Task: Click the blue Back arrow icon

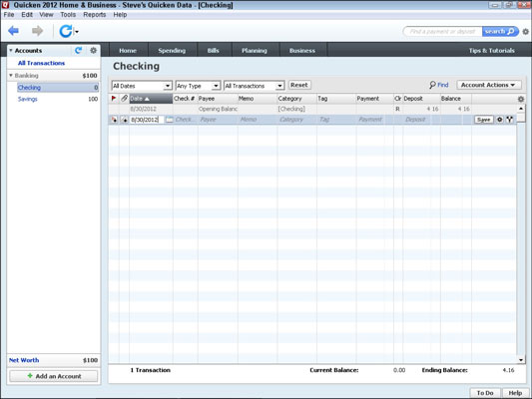Action: (13, 31)
